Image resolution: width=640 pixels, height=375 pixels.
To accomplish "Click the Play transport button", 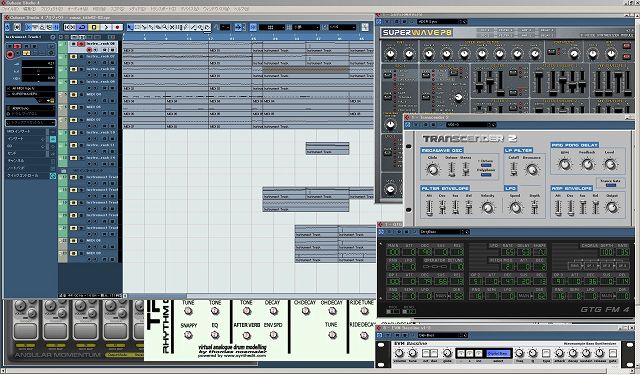I will [x=106, y=27].
